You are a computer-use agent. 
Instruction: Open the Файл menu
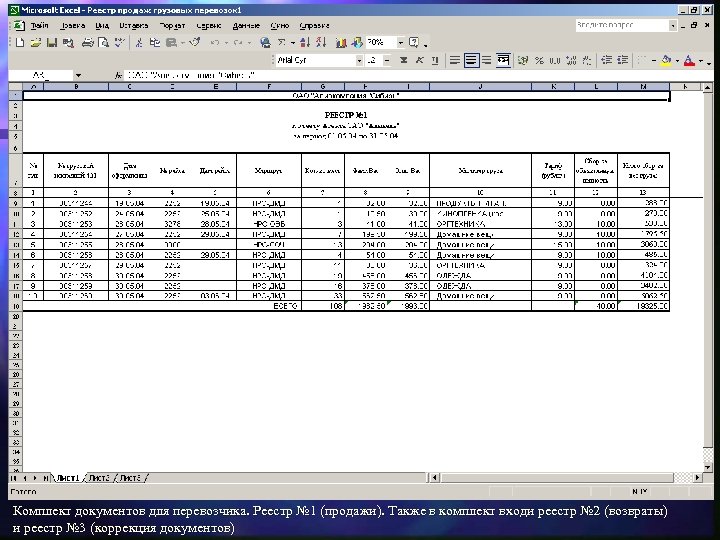click(x=39, y=26)
